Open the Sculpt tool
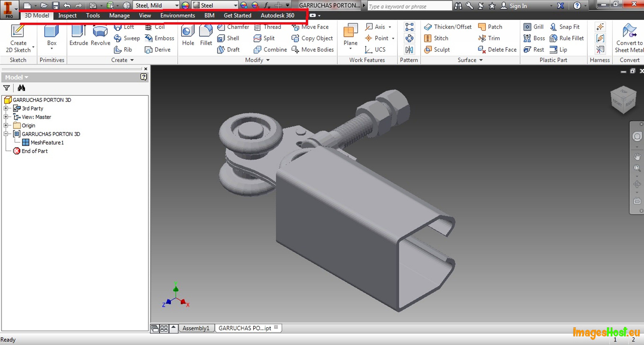 click(437, 50)
